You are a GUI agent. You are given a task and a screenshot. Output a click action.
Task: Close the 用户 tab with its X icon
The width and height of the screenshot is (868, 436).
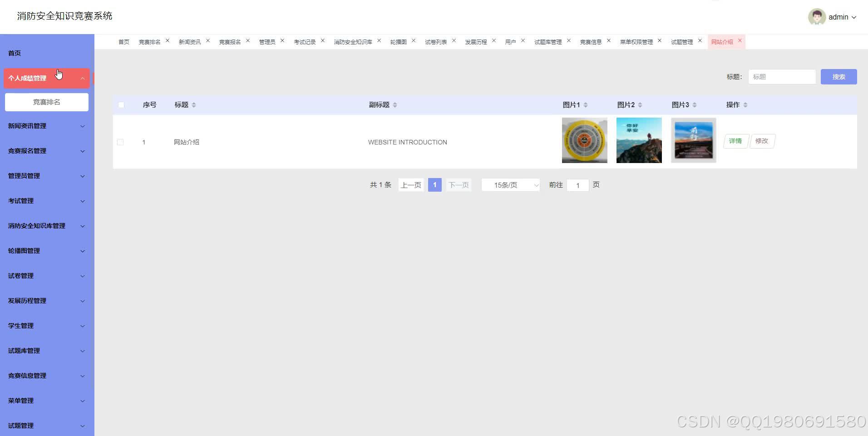[523, 40]
